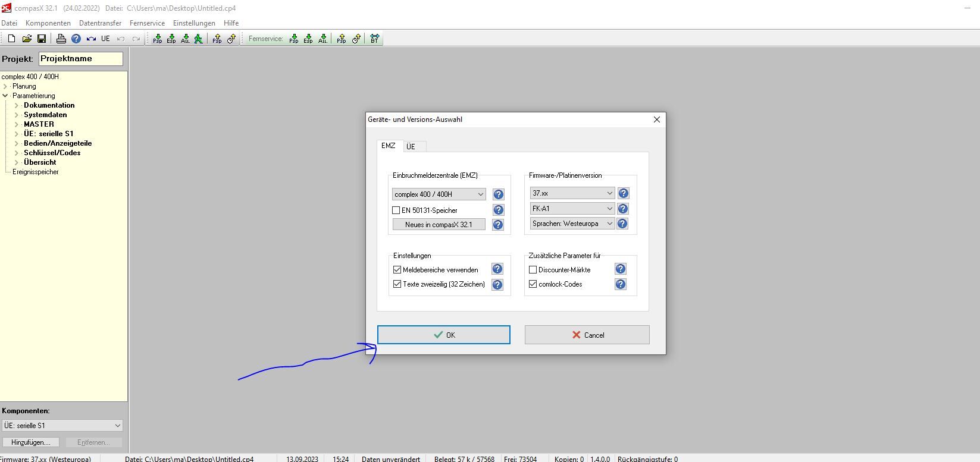The width and height of the screenshot is (980, 462).
Task: Open the Komponenten menu
Action: (48, 23)
